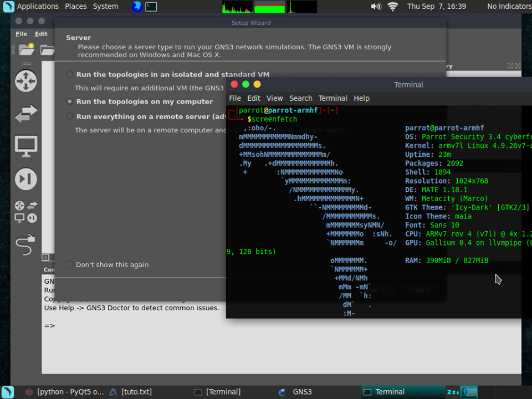The width and height of the screenshot is (532, 399).
Task: Select isolated and standard VM option
Action: [x=70, y=74]
